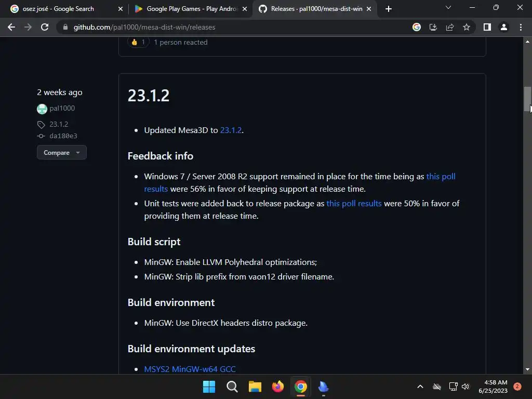Reload the GitHub releases page

pyautogui.click(x=45, y=27)
